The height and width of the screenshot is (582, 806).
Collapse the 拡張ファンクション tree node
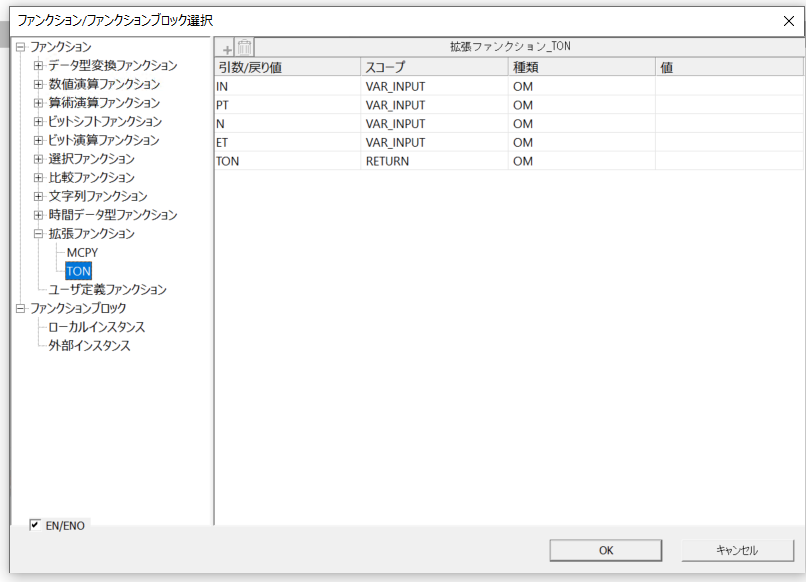click(x=39, y=234)
